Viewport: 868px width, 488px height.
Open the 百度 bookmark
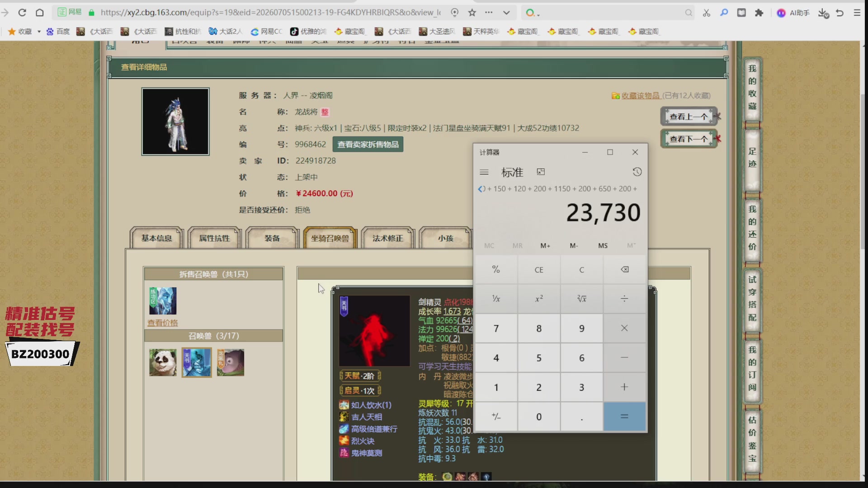[x=58, y=32]
